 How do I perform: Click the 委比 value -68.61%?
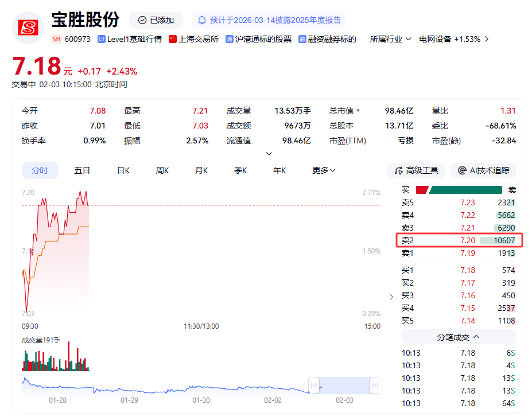(500, 126)
